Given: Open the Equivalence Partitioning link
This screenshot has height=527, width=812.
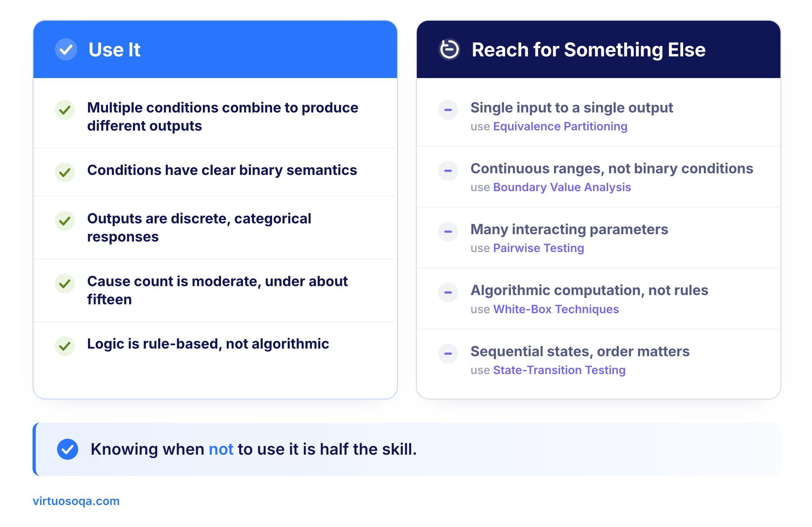Looking at the screenshot, I should point(560,126).
